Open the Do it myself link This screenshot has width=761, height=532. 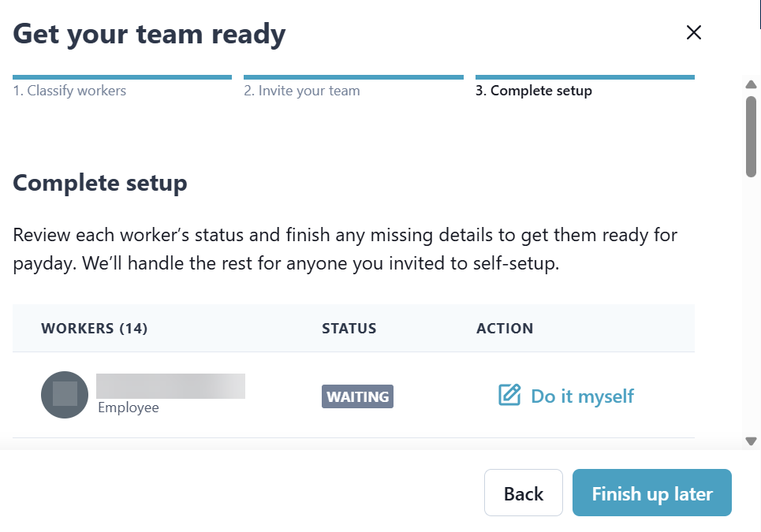pyautogui.click(x=582, y=396)
